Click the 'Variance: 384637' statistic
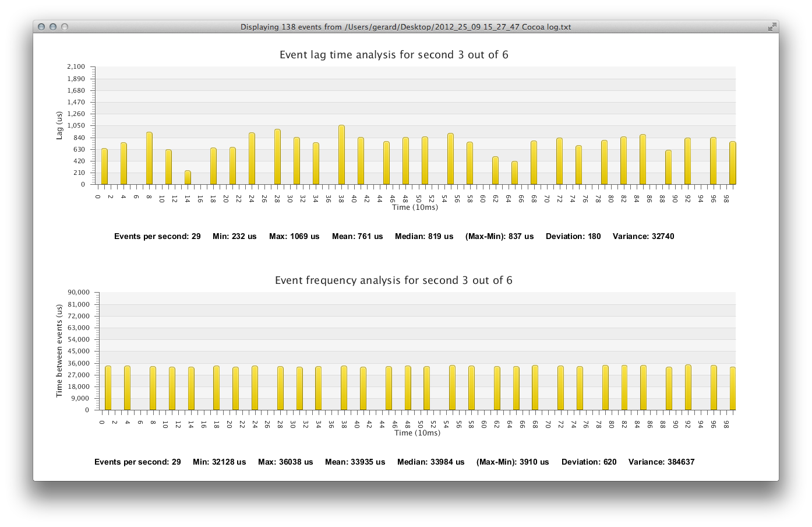Image resolution: width=812 pixels, height=527 pixels. coord(661,462)
